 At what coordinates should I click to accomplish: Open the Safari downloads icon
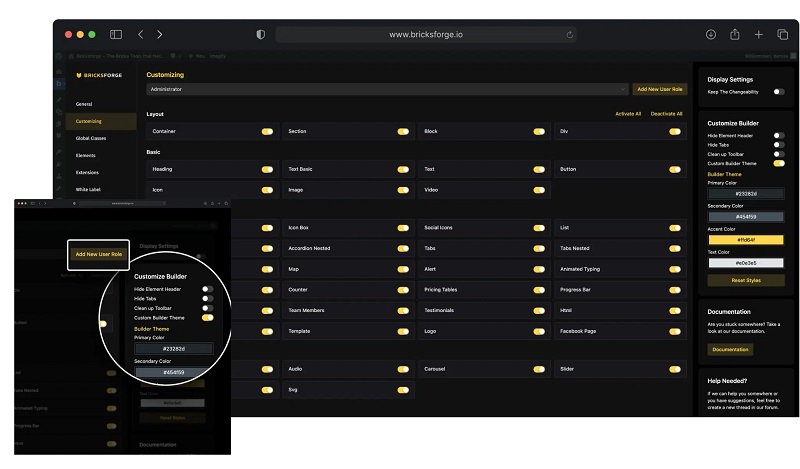[x=710, y=34]
